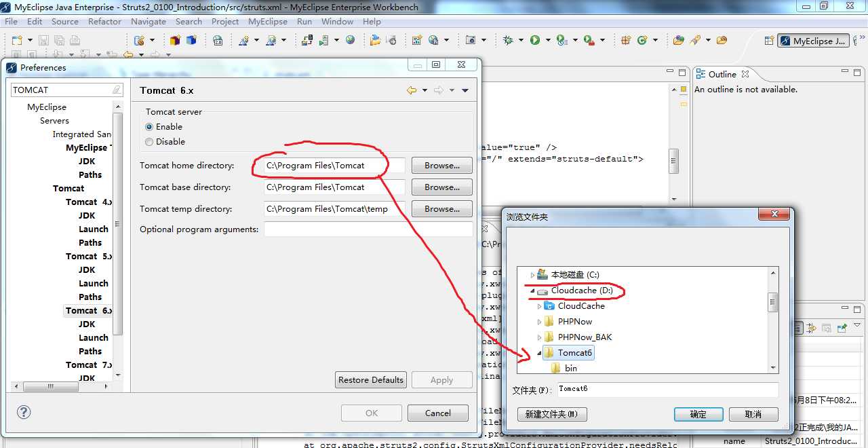The width and height of the screenshot is (868, 448).
Task: Click the camera capture toolbar icon
Action: [x=471, y=41]
